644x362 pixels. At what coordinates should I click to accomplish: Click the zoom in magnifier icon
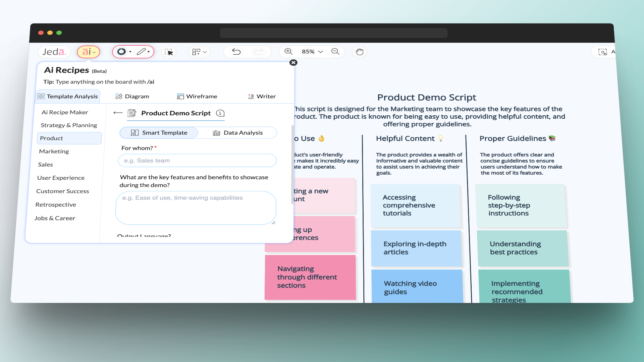288,52
